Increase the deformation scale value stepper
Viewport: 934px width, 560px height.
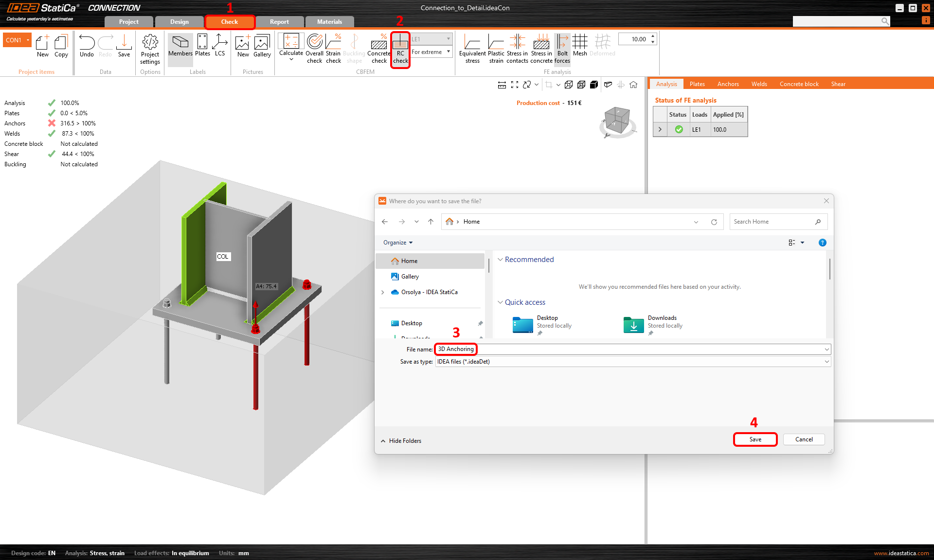[653, 36]
